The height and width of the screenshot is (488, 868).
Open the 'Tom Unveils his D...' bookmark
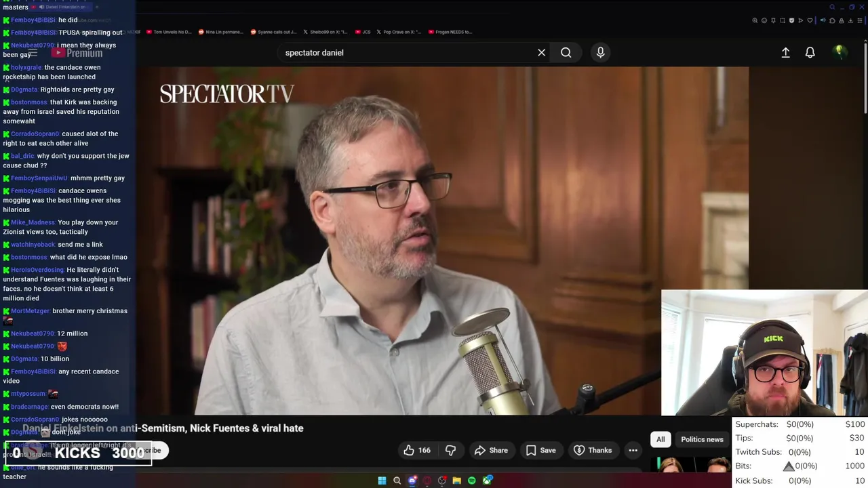169,32
